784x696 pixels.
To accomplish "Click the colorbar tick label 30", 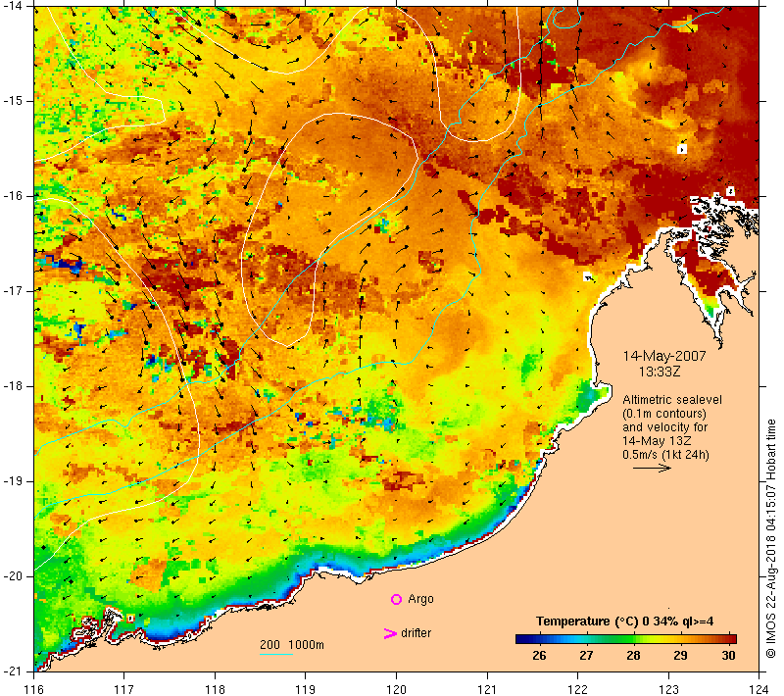I will (x=728, y=656).
